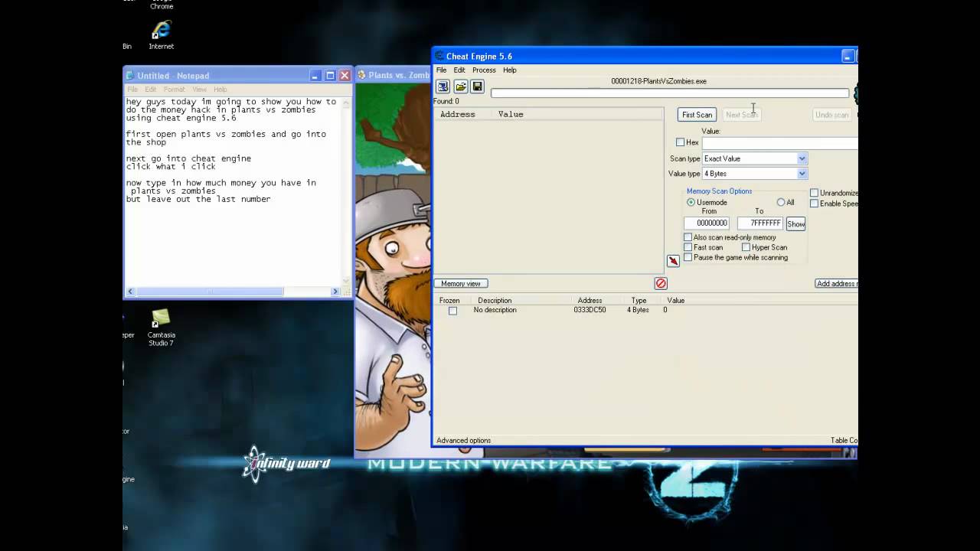Click the Show button beside the To field
Viewport: 980px width, 551px height.
click(x=795, y=224)
